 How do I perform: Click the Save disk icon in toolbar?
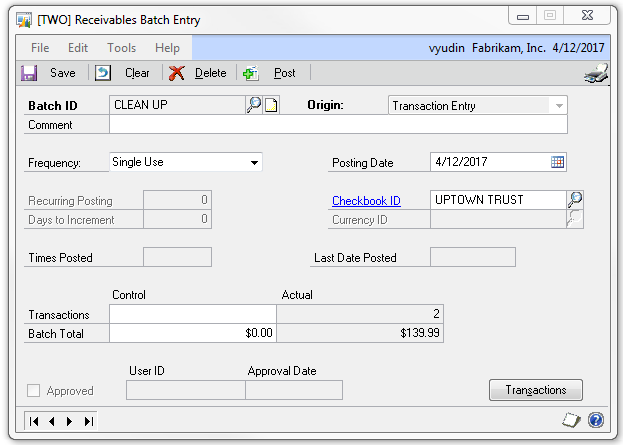click(30, 73)
